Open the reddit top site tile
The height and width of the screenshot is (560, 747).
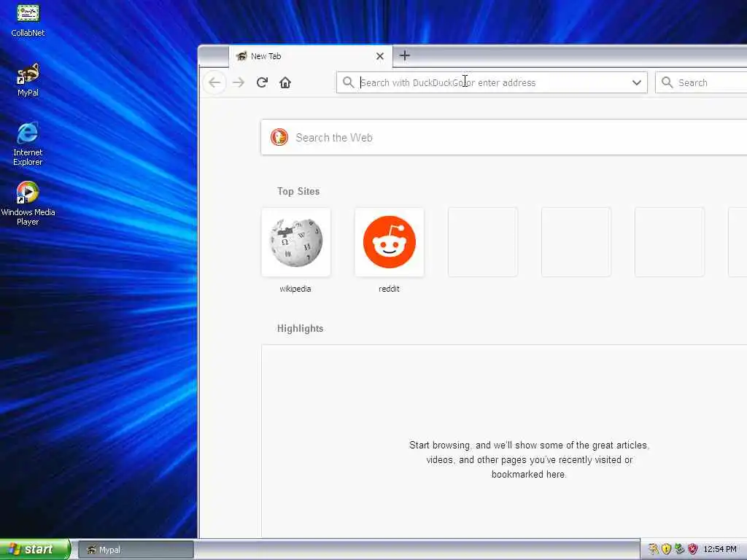(x=390, y=242)
